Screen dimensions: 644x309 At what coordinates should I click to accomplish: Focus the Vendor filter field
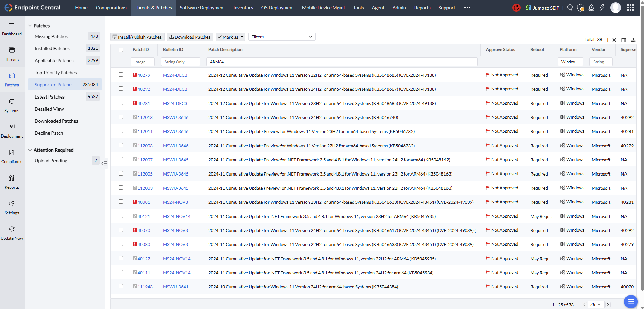[x=601, y=62]
